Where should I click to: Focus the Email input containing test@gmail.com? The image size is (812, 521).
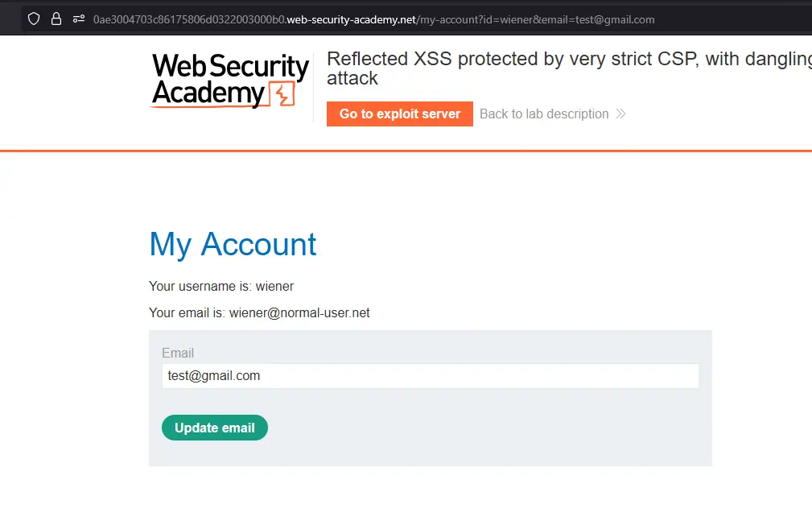tap(430, 376)
